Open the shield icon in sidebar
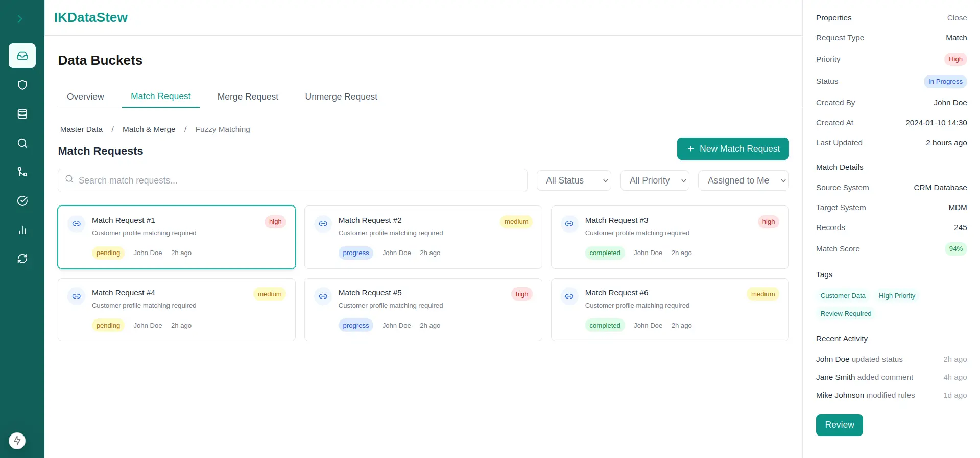This screenshot has height=458, width=980. click(22, 85)
